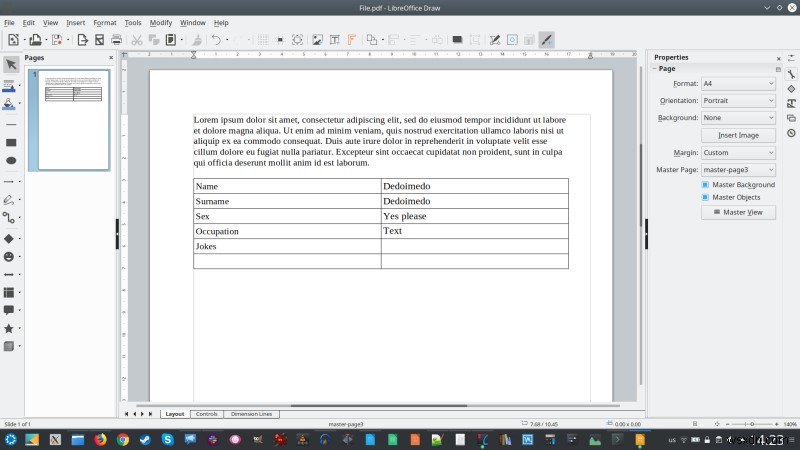Image resolution: width=800 pixels, height=450 pixels.
Task: Click the Line Color tool
Action: tap(9, 85)
